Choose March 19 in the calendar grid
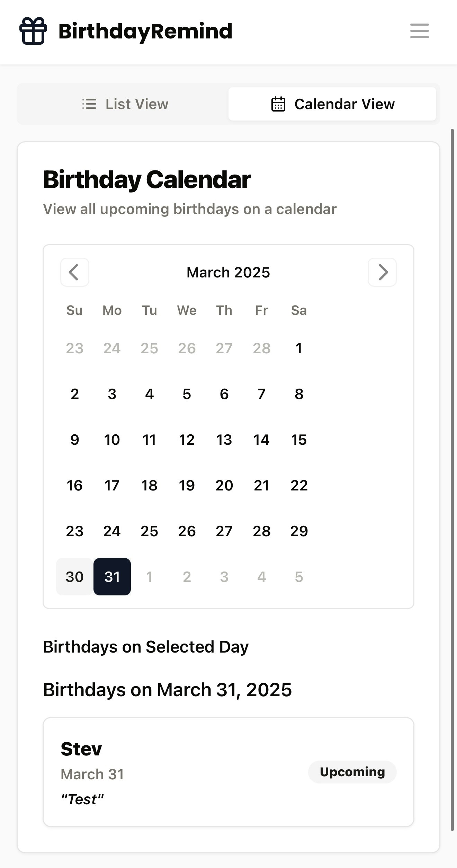457x868 pixels. coord(187,485)
